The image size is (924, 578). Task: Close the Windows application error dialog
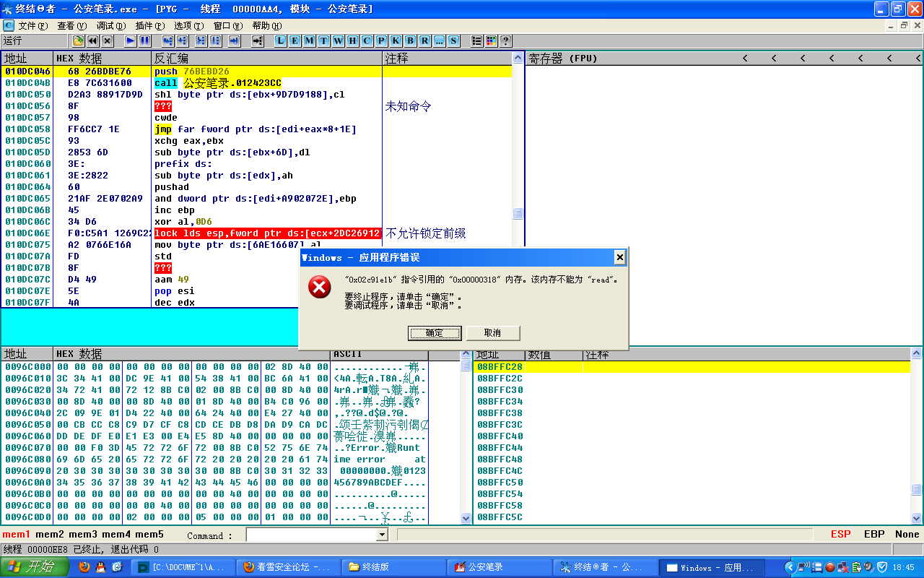[619, 257]
